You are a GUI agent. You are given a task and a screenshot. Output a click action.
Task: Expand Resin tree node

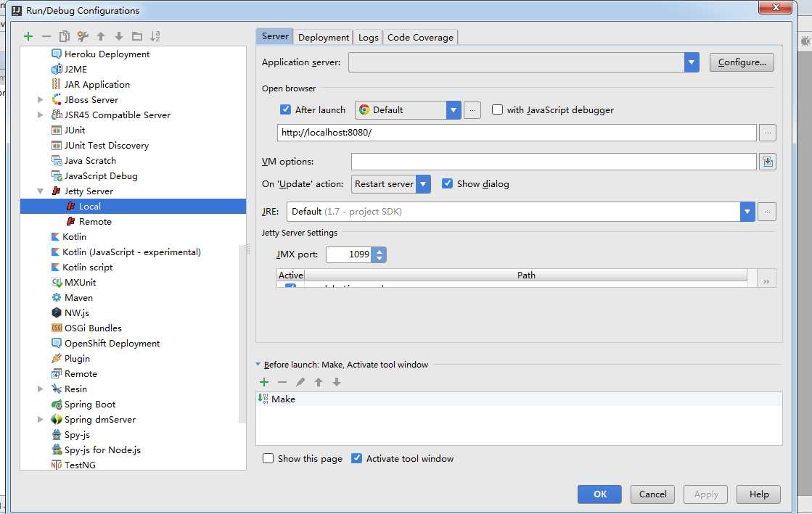click(41, 389)
